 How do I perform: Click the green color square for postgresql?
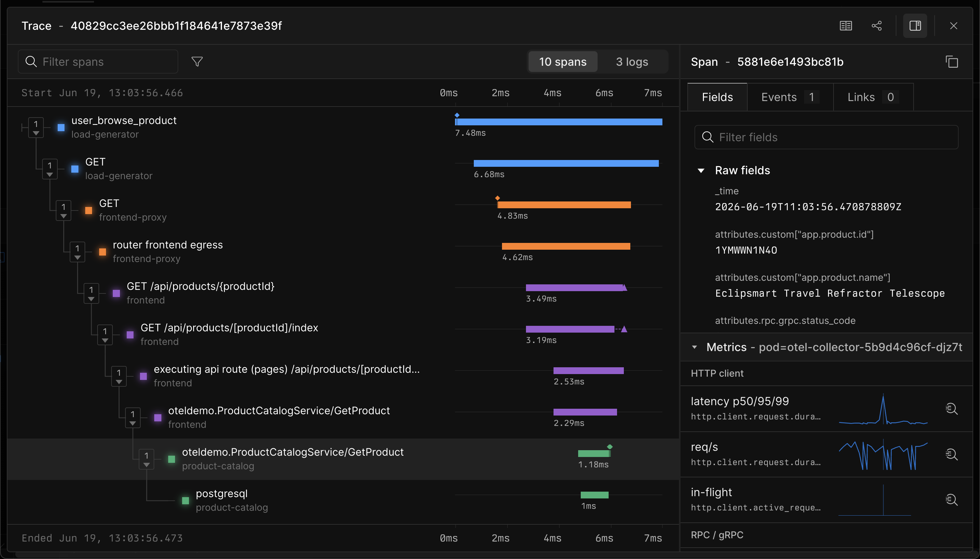(x=186, y=501)
